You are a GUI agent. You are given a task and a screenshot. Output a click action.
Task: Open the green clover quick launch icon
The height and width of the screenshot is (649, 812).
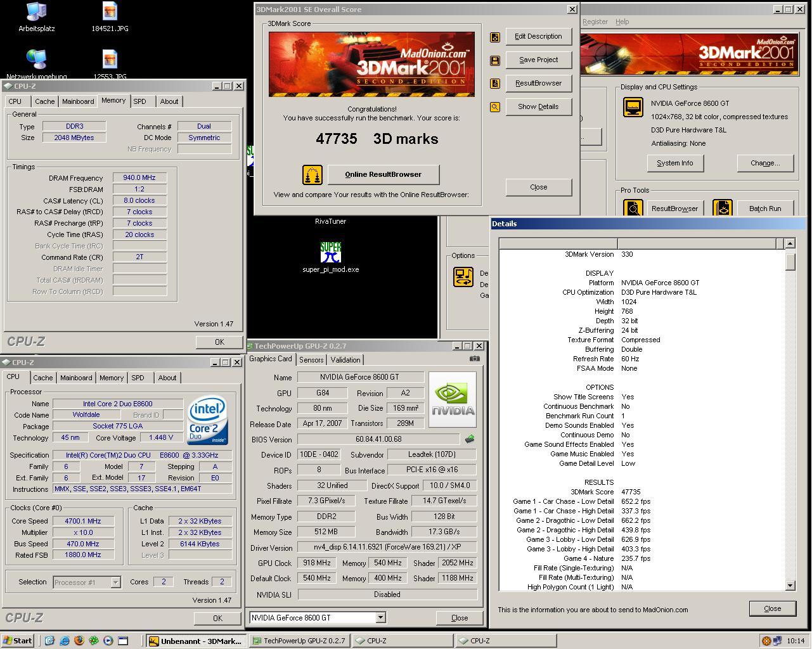coord(94,641)
